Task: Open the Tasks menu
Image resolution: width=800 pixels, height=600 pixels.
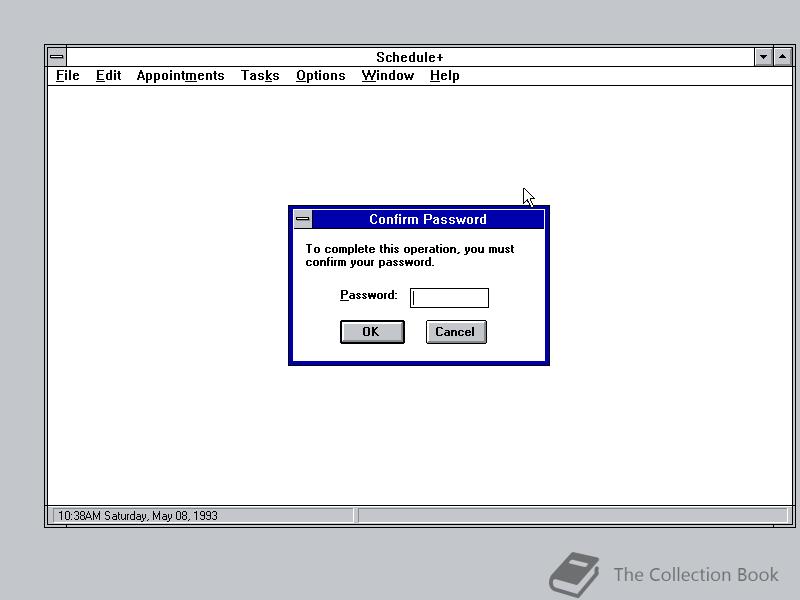Action: (260, 76)
